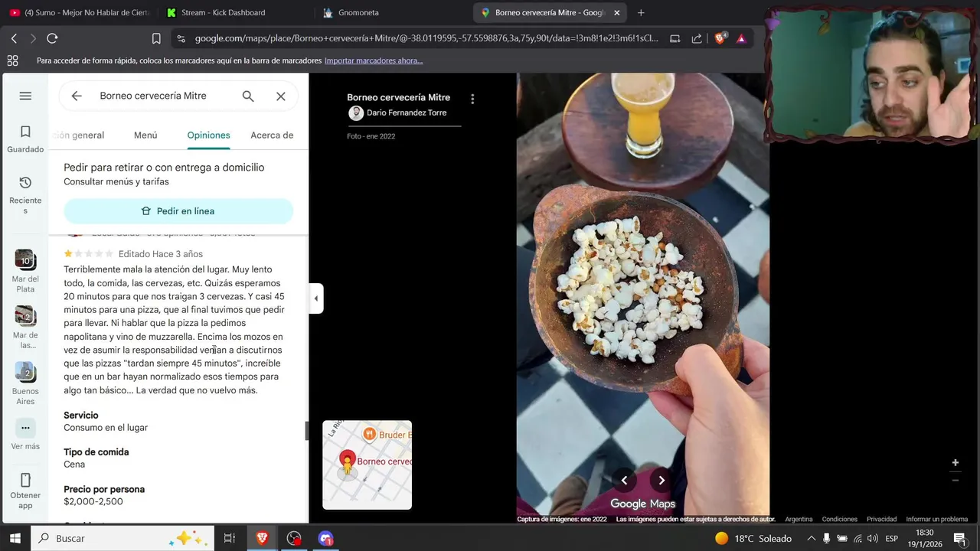Viewport: 980px width, 551px height.
Task: Open Brave browser from the taskbar
Action: 262,538
